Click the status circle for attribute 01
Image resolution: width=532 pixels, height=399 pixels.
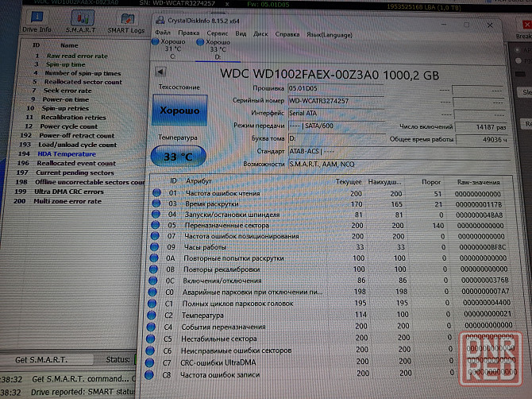coord(156,193)
